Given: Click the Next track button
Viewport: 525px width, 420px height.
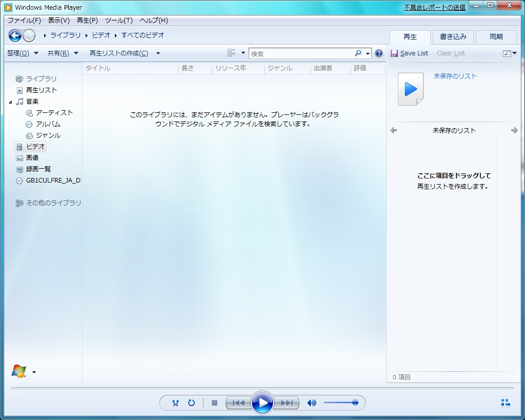Looking at the screenshot, I should click(286, 403).
